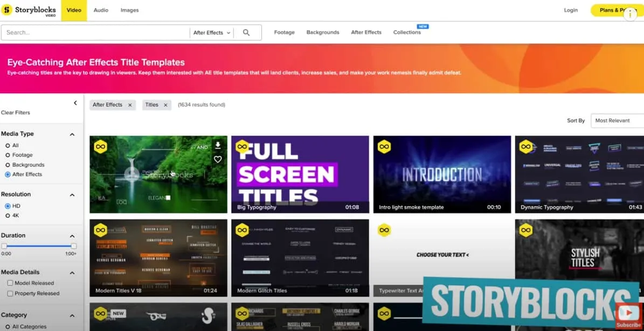Open the Sort By Most Relevant dropdown
Viewport: 644px width, 331px height.
pyautogui.click(x=617, y=121)
